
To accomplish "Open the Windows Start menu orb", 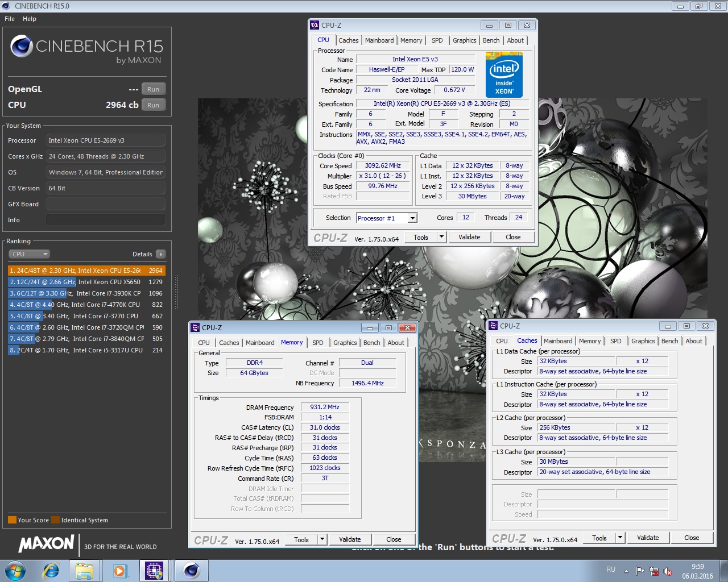I will click(15, 571).
